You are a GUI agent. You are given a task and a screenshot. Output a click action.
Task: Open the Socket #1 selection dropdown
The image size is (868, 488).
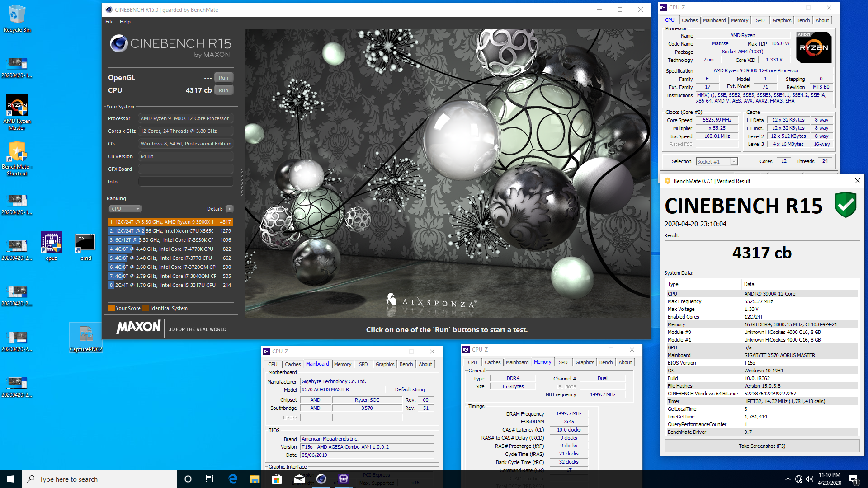(717, 161)
